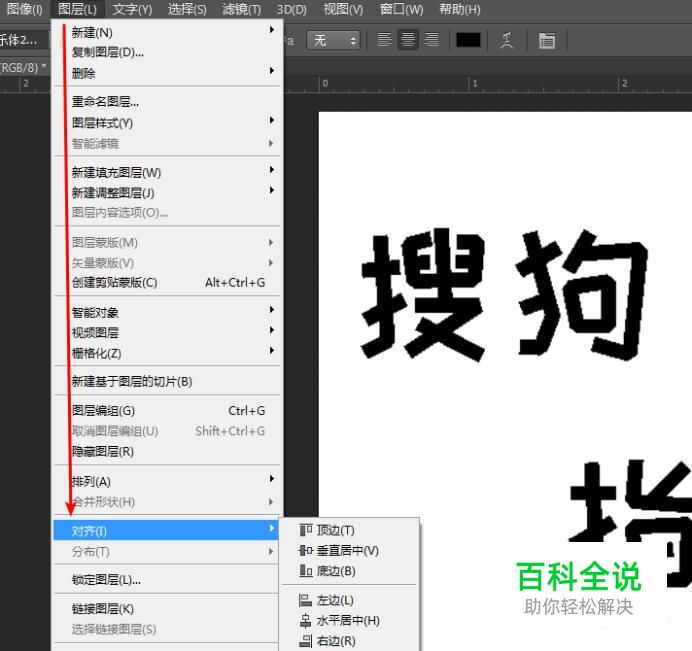Expand the 图层样式(Y) submenu
The height and width of the screenshot is (651, 692).
pos(167,122)
